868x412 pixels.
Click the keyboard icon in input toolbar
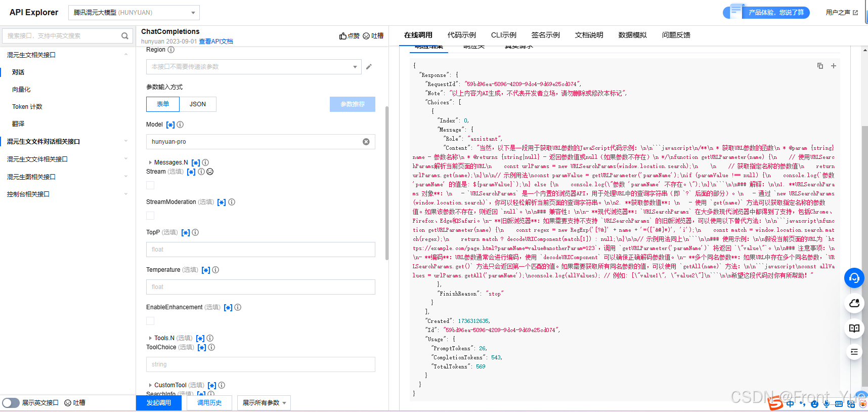tap(839, 403)
